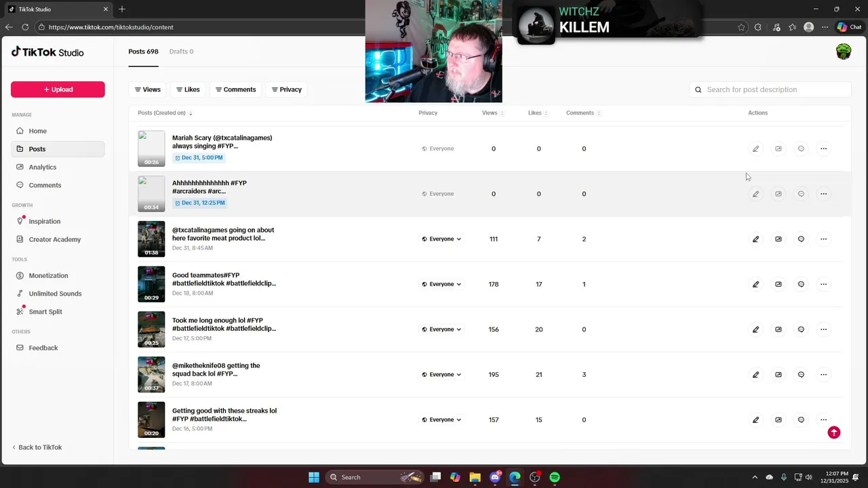View comments icon for 'Took me long enough' post
Viewport: 868px width, 488px height.
(x=801, y=329)
